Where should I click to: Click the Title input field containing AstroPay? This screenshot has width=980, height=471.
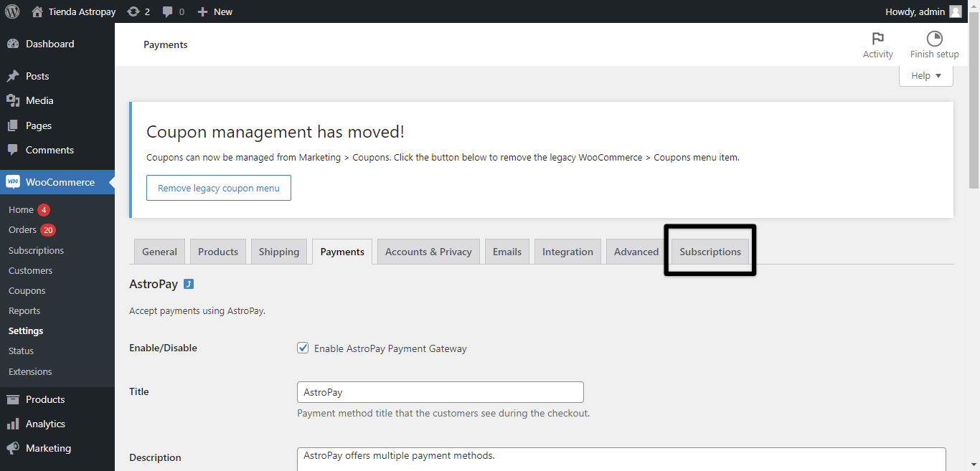coord(440,392)
